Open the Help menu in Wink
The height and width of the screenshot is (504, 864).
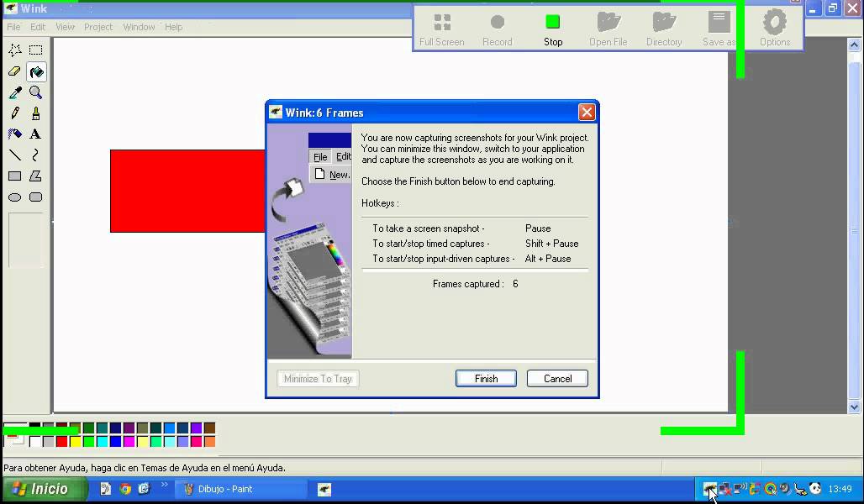pyautogui.click(x=174, y=27)
